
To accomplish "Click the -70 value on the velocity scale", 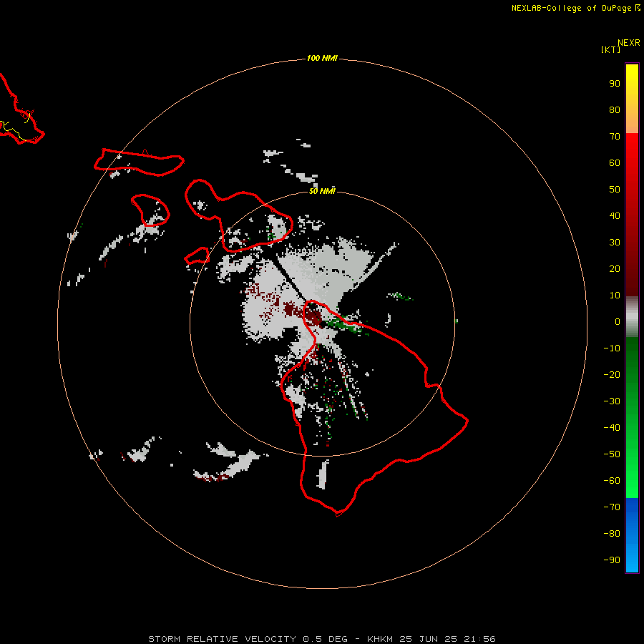I will point(612,507).
